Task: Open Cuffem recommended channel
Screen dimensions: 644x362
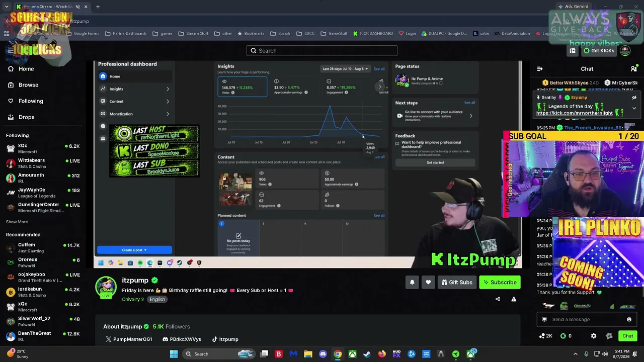Action: pos(42,248)
